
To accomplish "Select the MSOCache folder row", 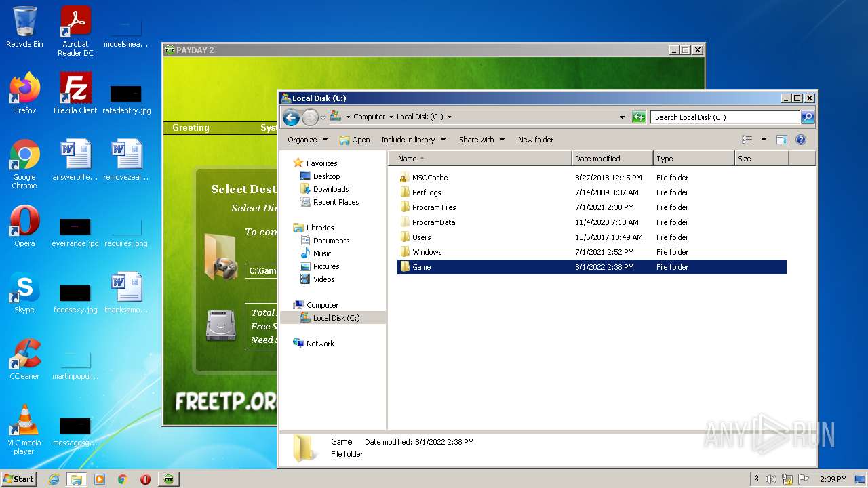I will pyautogui.click(x=592, y=178).
